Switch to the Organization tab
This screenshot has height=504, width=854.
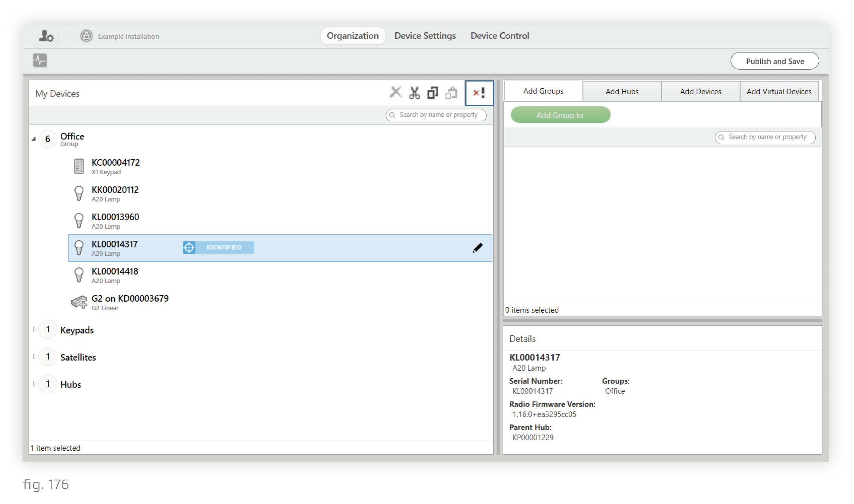353,36
